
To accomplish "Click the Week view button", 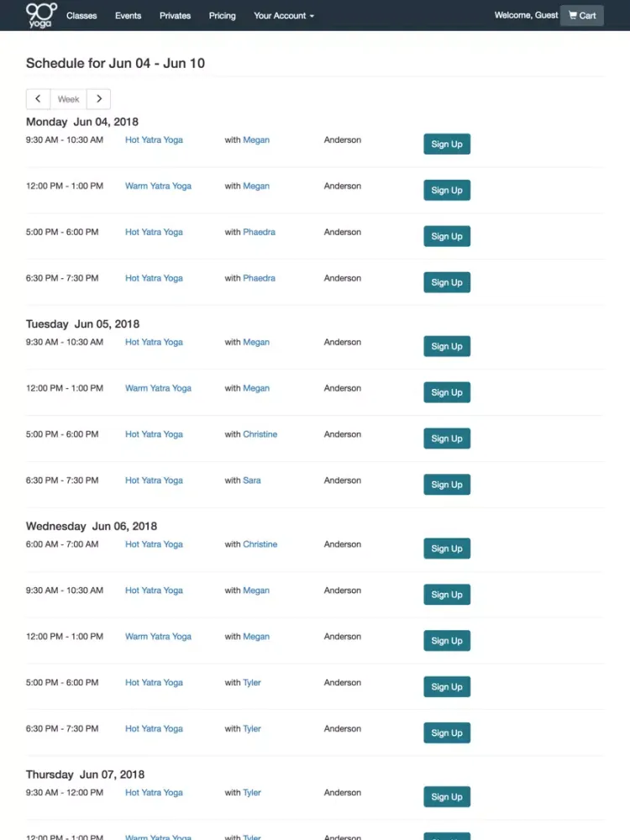I will pyautogui.click(x=68, y=99).
